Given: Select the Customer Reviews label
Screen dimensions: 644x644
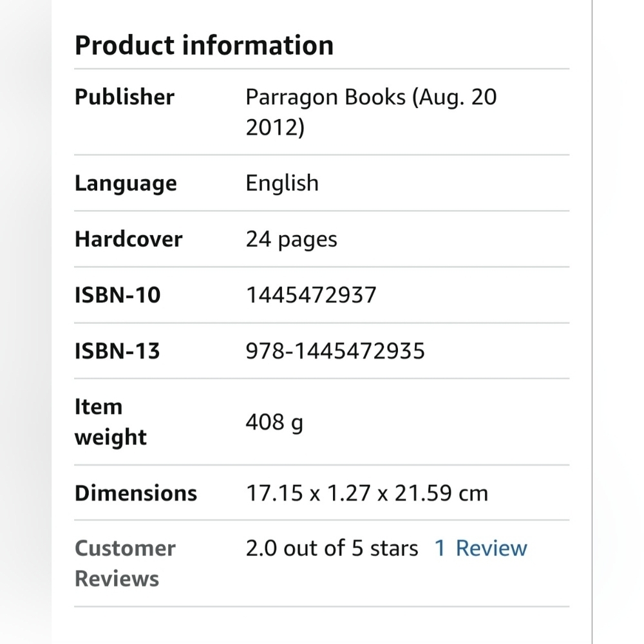Looking at the screenshot, I should click(125, 563).
